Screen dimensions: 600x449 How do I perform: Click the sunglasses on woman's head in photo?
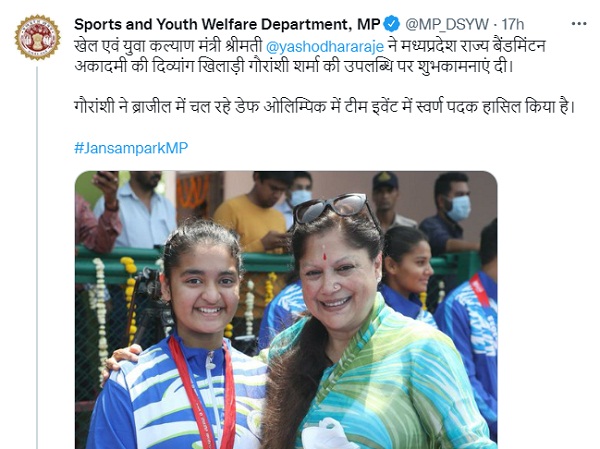pyautogui.click(x=332, y=209)
